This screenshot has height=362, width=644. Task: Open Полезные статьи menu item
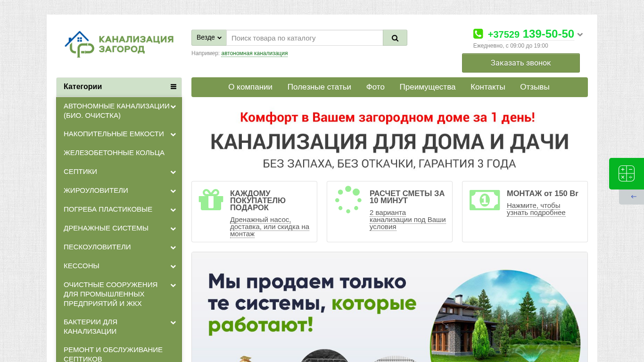(x=319, y=87)
